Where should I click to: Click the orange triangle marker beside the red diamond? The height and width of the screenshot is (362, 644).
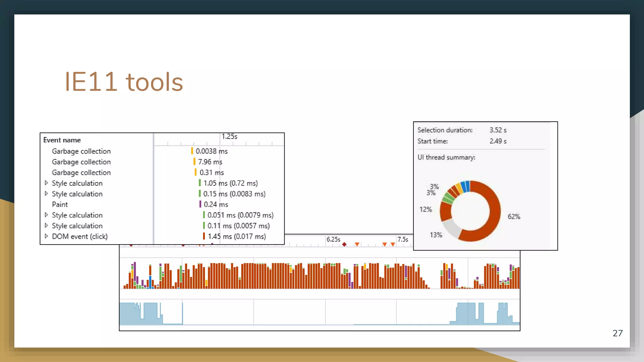coord(357,244)
